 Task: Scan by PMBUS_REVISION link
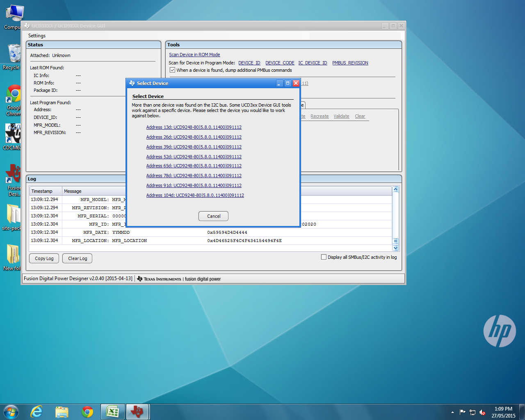coord(350,63)
